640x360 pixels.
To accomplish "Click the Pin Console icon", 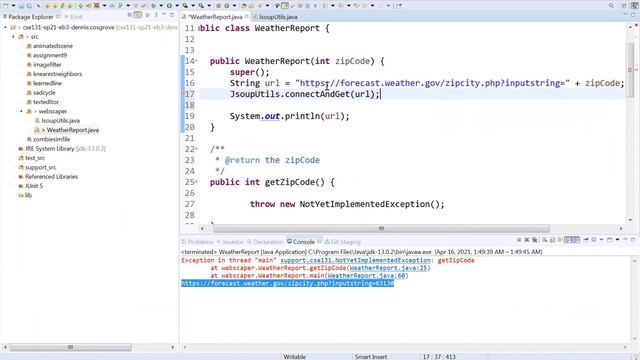I will click(x=586, y=240).
